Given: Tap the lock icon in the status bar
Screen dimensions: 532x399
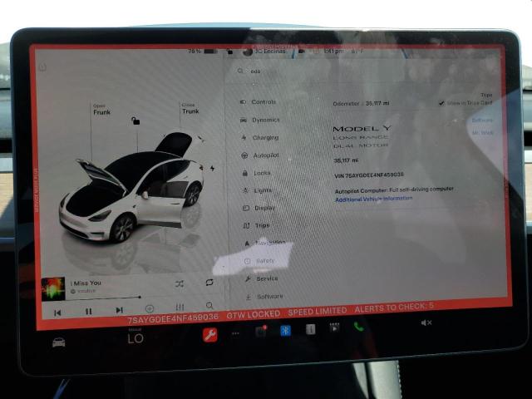Looking at the screenshot, I should 229,52.
